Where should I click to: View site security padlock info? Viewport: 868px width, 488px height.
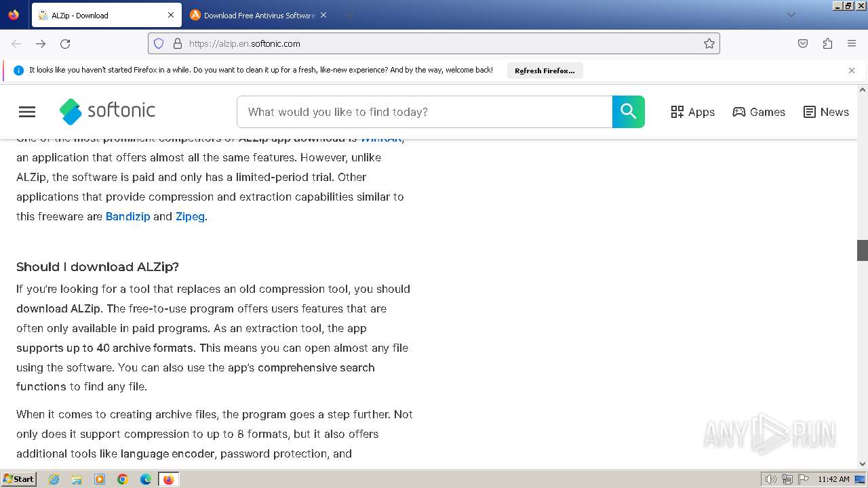[x=178, y=43]
